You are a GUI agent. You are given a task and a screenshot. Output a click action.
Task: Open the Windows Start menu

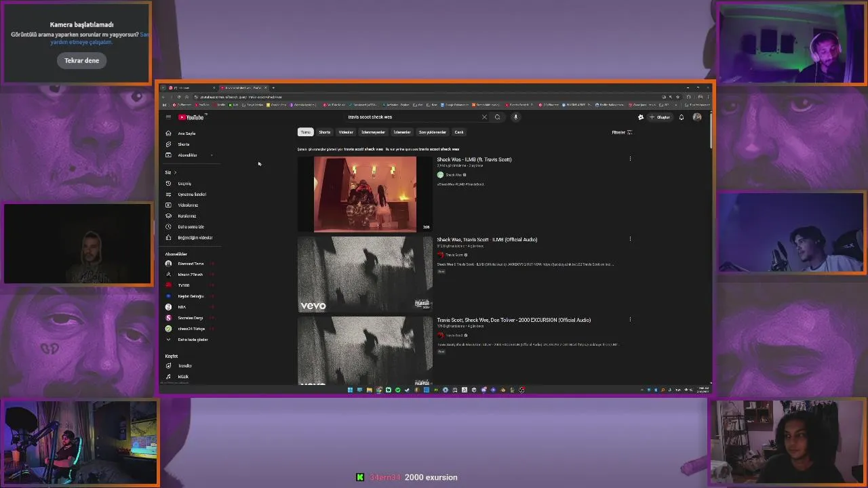350,390
